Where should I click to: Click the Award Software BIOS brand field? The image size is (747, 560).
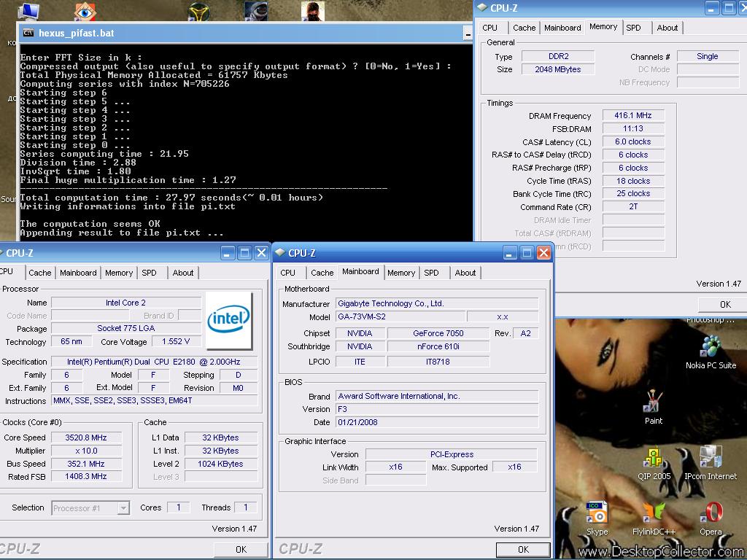click(437, 396)
